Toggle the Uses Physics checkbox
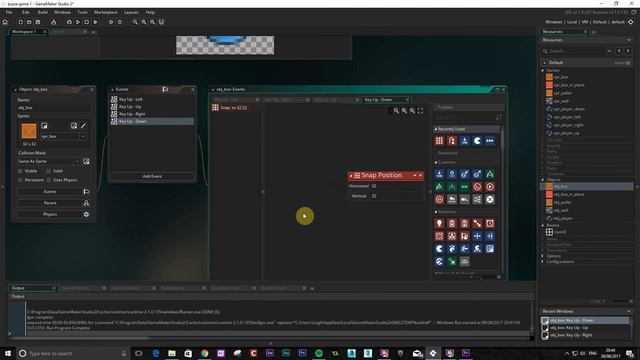The image size is (640, 360). tap(49, 180)
